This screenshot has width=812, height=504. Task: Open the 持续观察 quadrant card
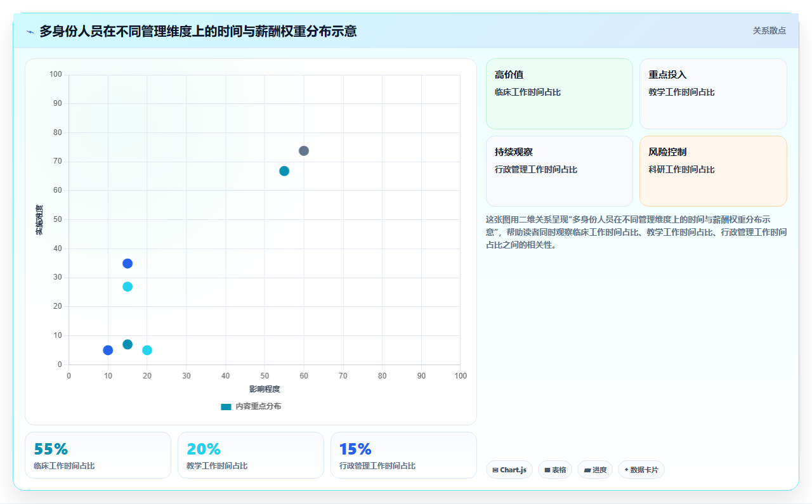(x=560, y=171)
